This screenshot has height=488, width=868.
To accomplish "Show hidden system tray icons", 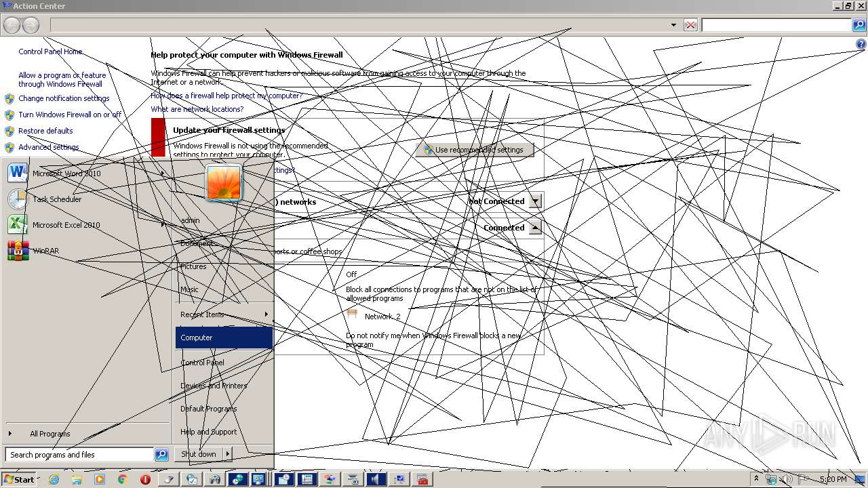I will [757, 479].
